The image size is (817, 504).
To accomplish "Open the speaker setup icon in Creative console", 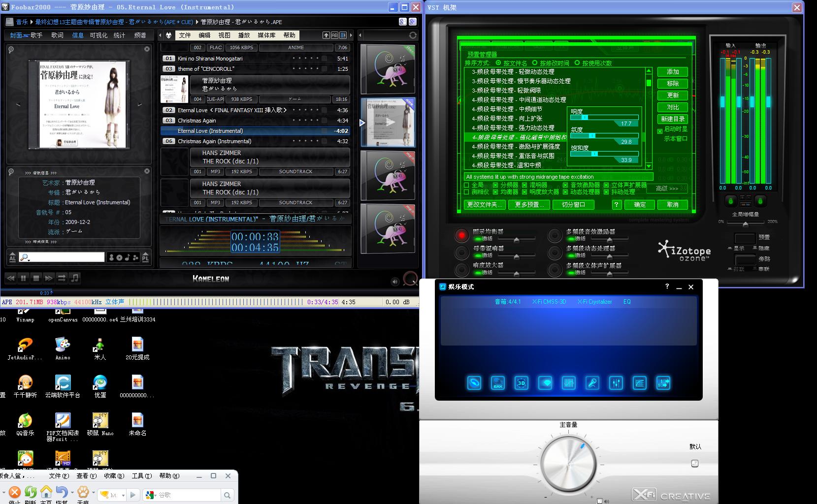I will click(x=474, y=383).
